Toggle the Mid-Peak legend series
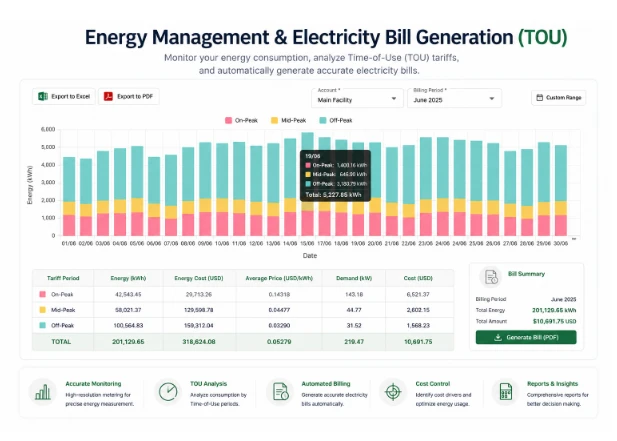 pos(288,120)
